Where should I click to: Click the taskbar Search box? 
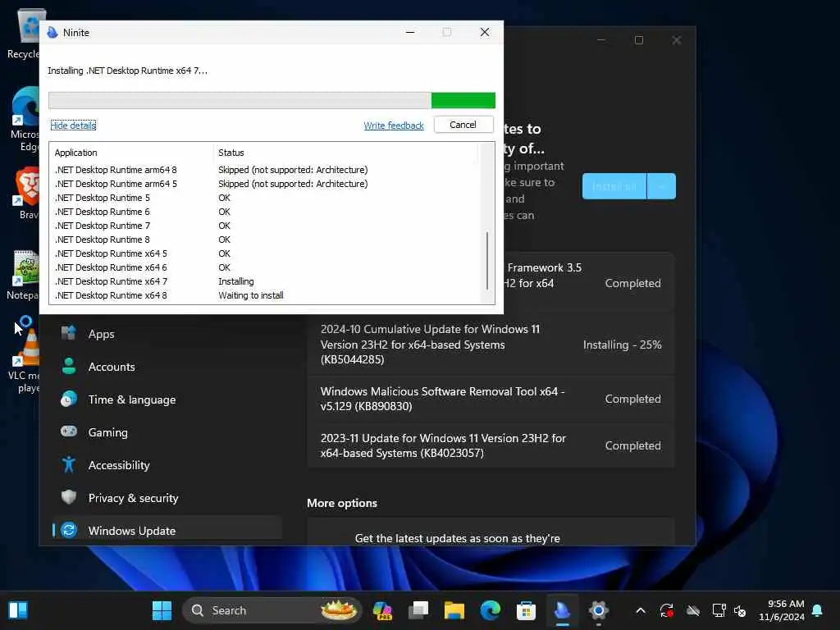pyautogui.click(x=272, y=610)
